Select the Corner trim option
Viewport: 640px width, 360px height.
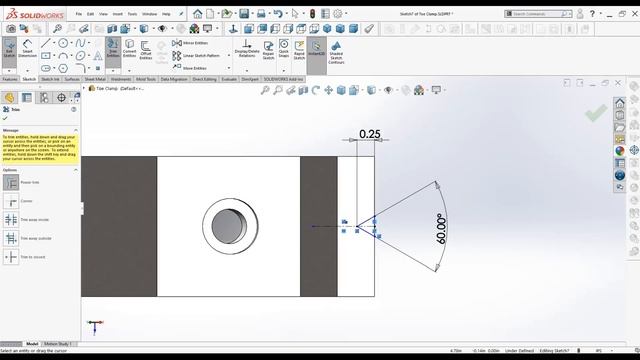click(11, 201)
